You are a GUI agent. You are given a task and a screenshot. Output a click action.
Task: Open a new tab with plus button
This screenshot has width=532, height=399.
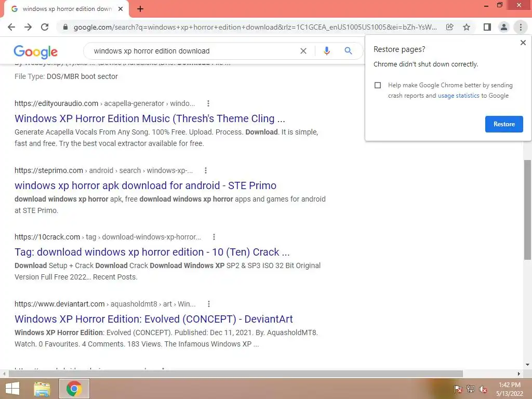click(x=140, y=9)
